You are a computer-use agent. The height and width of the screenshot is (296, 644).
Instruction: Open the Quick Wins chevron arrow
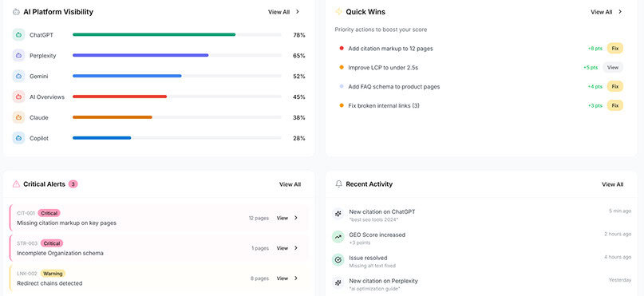coord(620,12)
